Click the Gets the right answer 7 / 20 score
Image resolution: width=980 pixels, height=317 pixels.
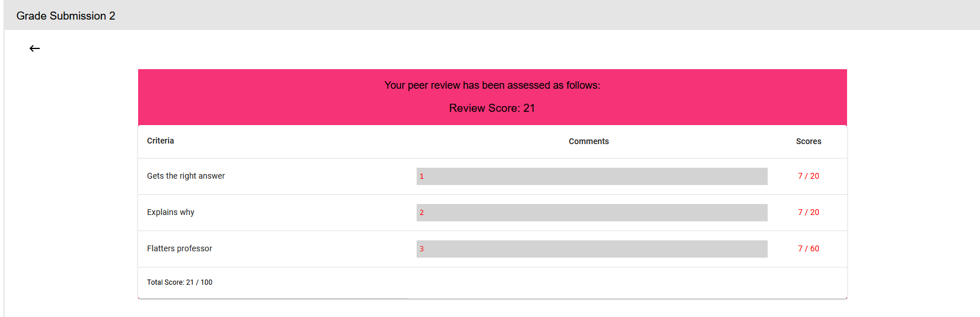[808, 176]
